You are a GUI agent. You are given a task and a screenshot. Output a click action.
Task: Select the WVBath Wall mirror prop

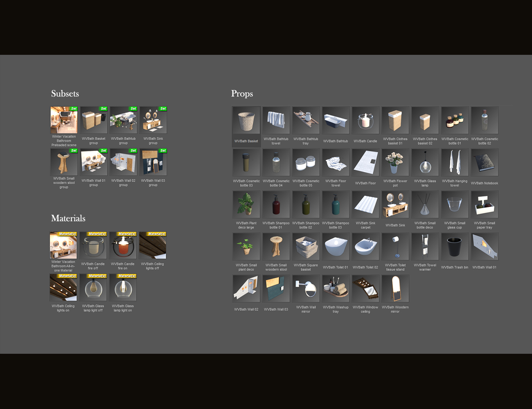(x=306, y=289)
